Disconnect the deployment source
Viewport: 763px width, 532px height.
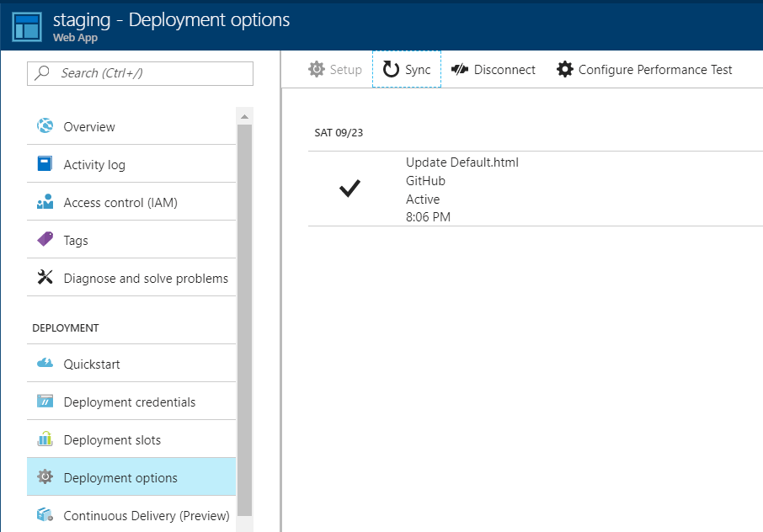494,70
